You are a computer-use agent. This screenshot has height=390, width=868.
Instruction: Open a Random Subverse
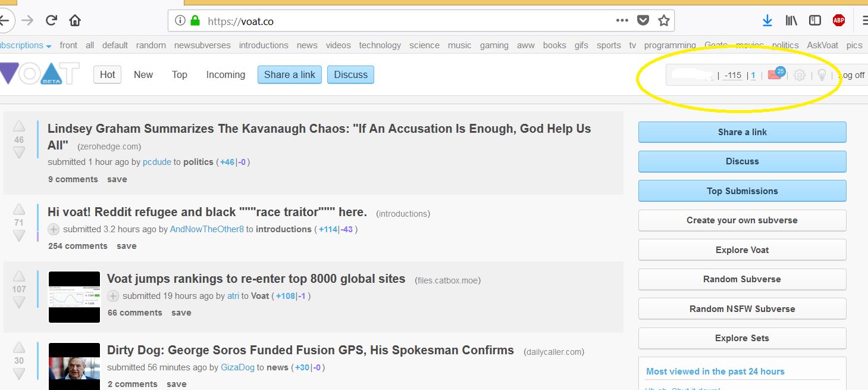(742, 279)
